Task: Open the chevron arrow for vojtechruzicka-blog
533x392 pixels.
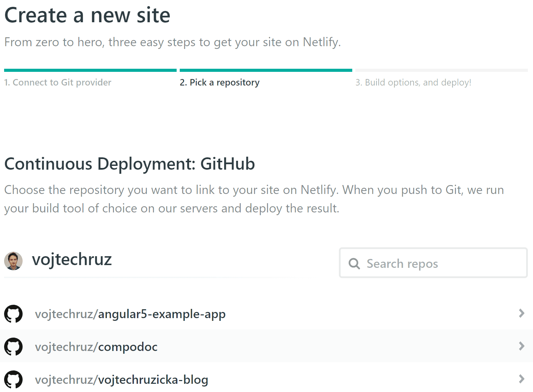Action: (x=521, y=379)
